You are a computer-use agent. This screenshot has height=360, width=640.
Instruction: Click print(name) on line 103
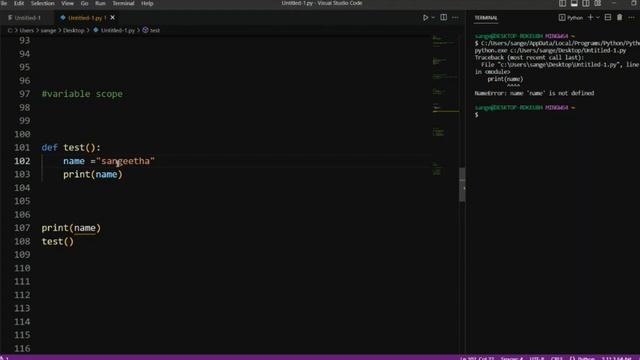[x=93, y=174]
